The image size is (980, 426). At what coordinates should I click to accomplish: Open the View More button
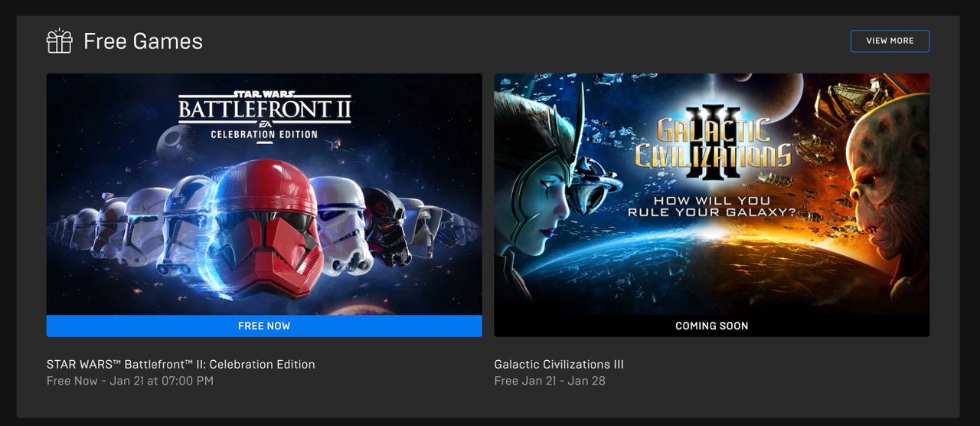890,41
